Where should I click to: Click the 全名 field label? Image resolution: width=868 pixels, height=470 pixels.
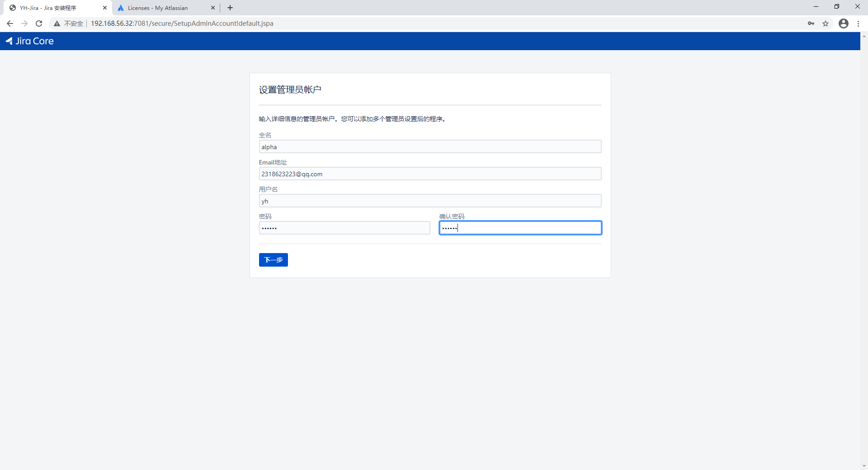pyautogui.click(x=265, y=135)
